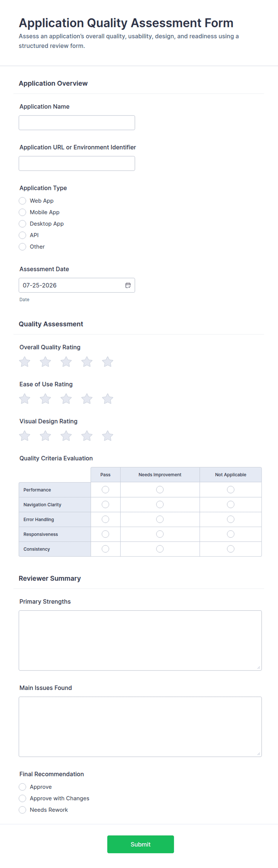Give Visual Design Rating five stars

108,436
